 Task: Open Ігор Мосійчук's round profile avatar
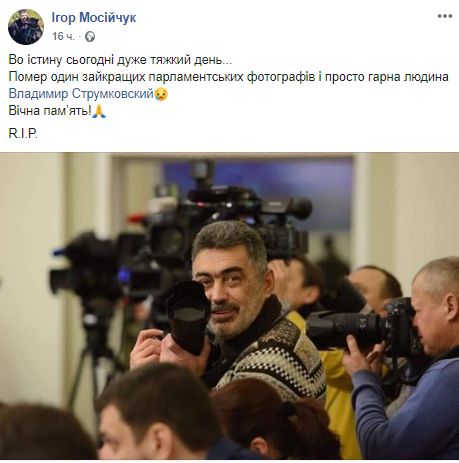(26, 27)
